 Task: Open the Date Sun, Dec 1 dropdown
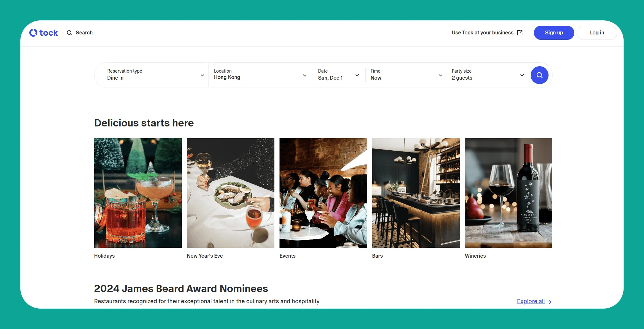[x=339, y=75]
